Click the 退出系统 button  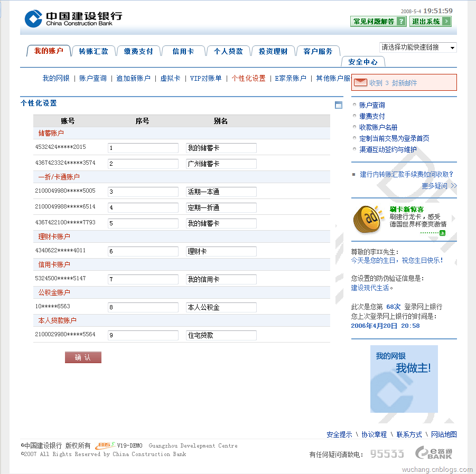[x=431, y=21]
